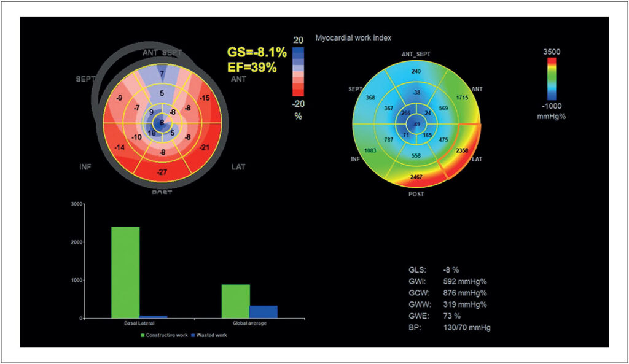Image resolution: width=629 pixels, height=364 pixels.
Task: Select the 2467 segment in work bull's-eye
Action: click(x=416, y=177)
